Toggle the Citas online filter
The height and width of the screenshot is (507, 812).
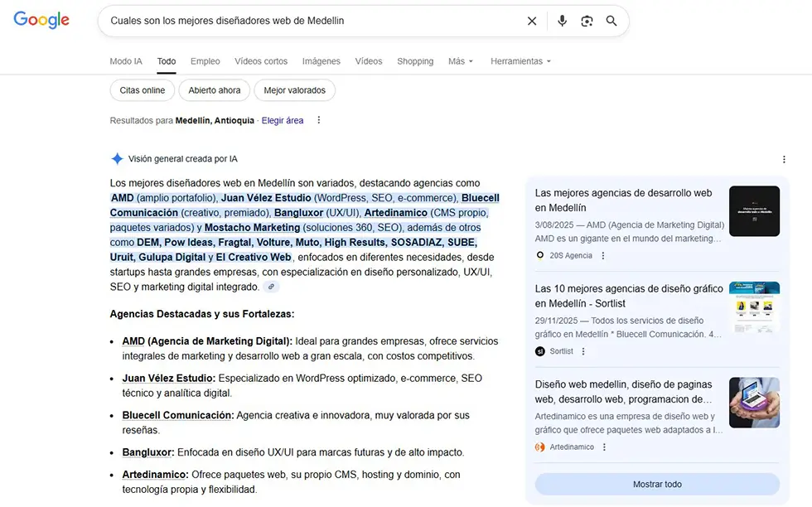click(142, 90)
